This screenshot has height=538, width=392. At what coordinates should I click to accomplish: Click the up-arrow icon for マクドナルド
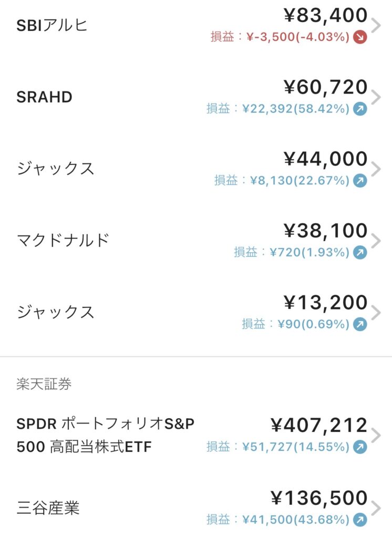click(360, 253)
